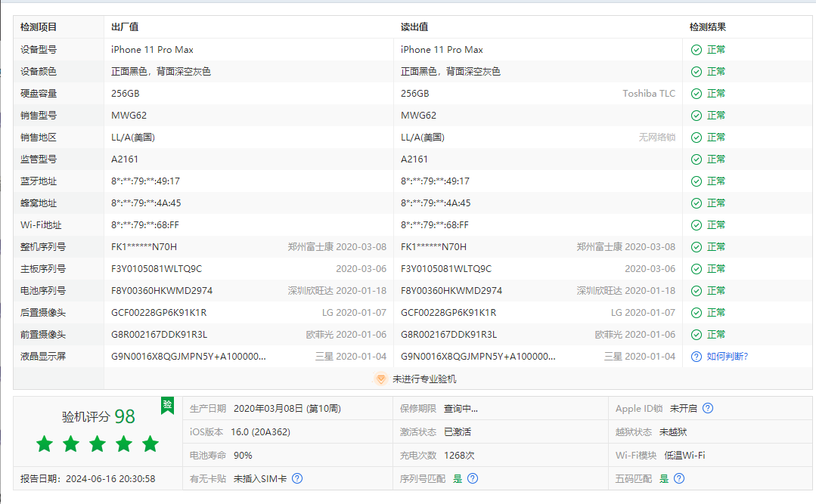Click 正面黑色，背面深空灰色 in 读出值 column

[x=451, y=72]
